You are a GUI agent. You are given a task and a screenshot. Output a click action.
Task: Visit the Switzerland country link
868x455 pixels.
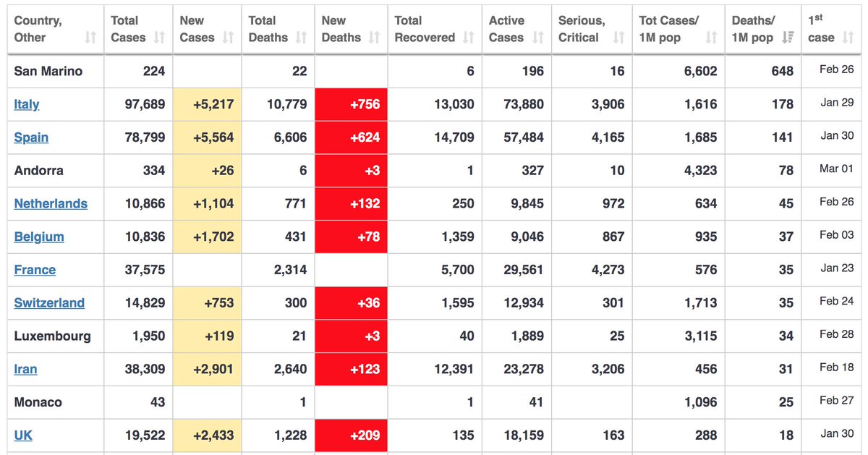[49, 302]
